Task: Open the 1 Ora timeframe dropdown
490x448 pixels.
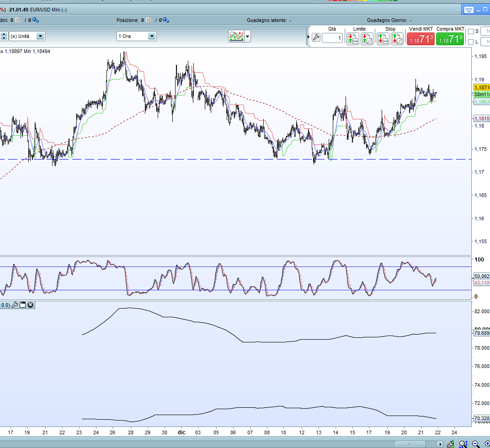Action: pos(137,36)
